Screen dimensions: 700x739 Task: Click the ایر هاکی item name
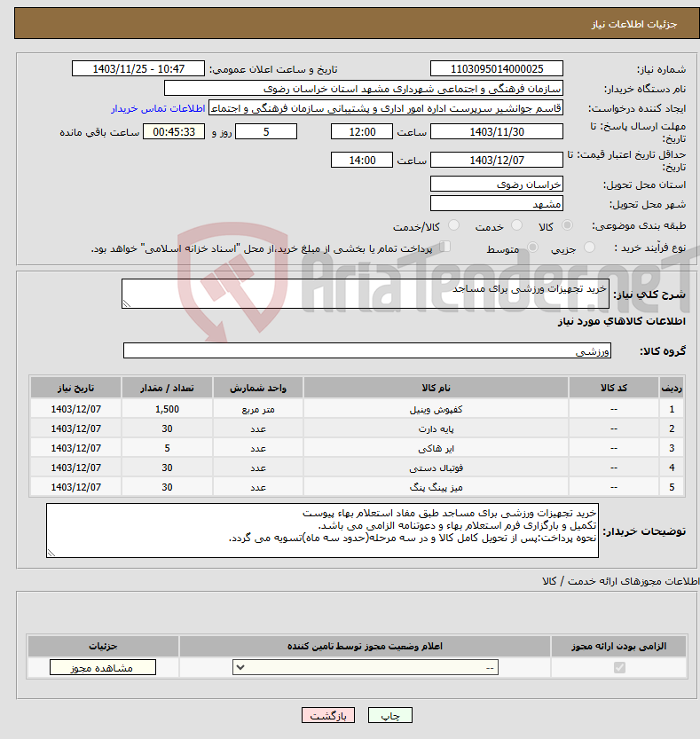click(436, 448)
